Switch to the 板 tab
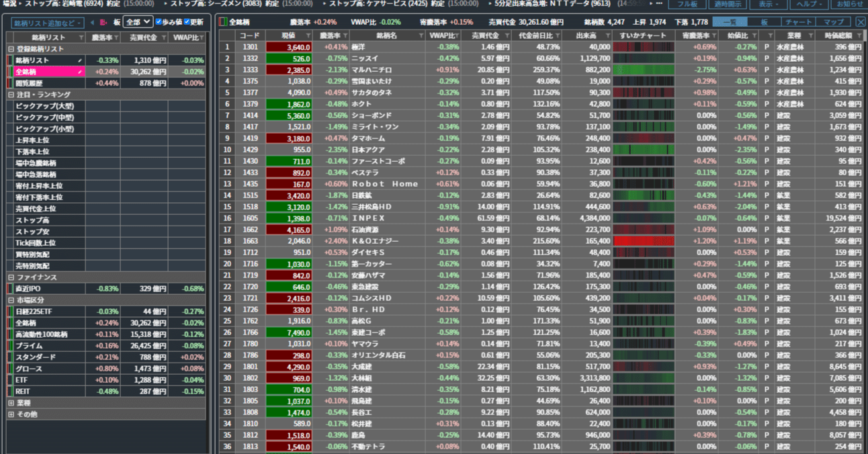 765,22
